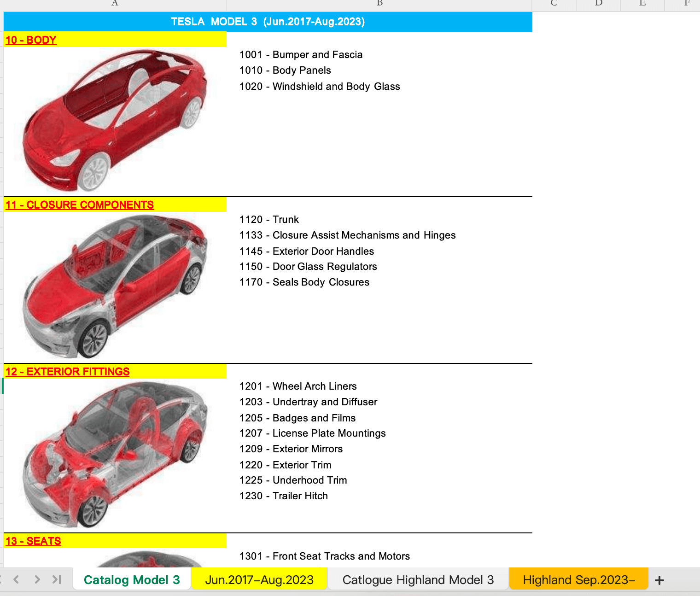Select the exterior fittings car image
Image resolution: width=700 pixels, height=596 pixels.
115,454
